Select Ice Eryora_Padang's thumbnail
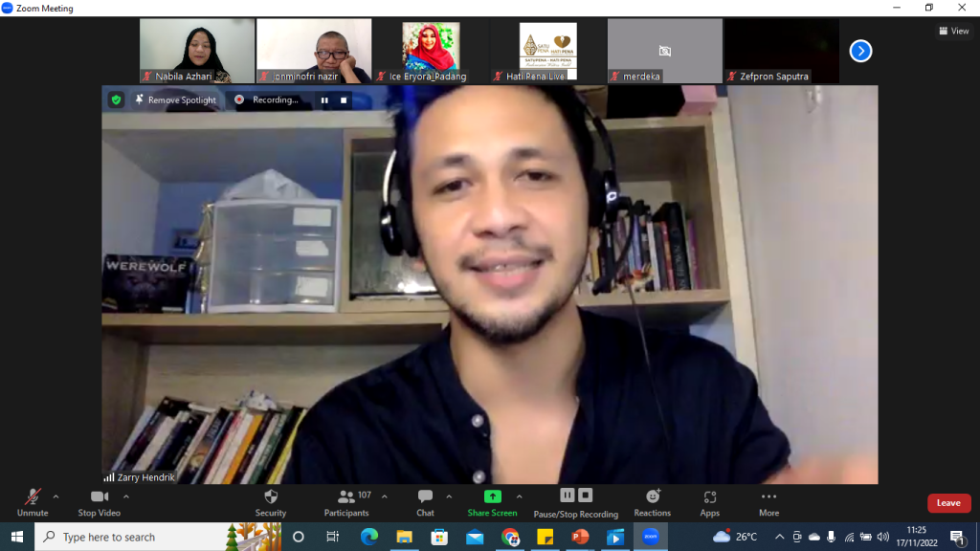Viewport: 980px width, 551px height. pyautogui.click(x=431, y=51)
